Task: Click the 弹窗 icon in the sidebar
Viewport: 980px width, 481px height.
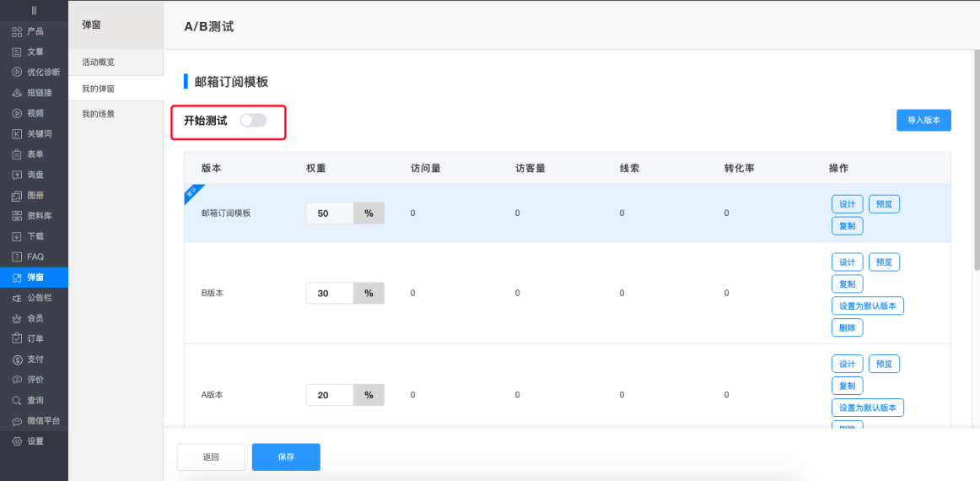Action: [x=17, y=277]
